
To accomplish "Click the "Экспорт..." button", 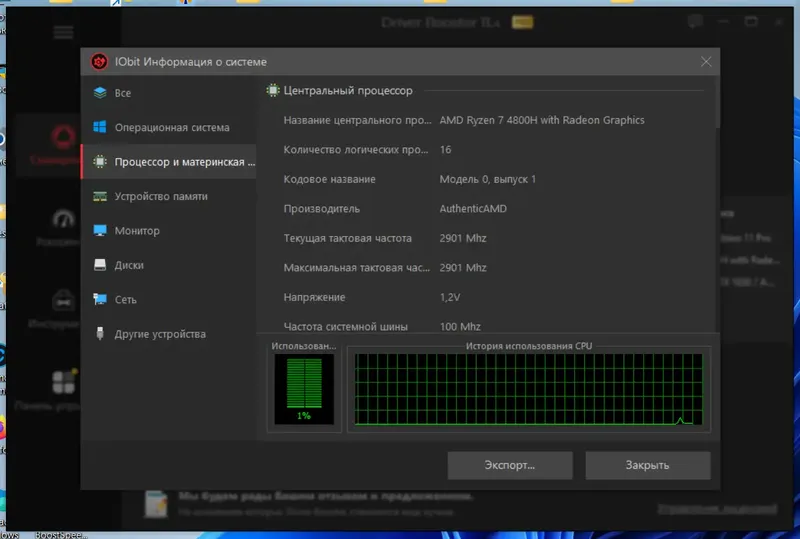I will [x=510, y=465].
